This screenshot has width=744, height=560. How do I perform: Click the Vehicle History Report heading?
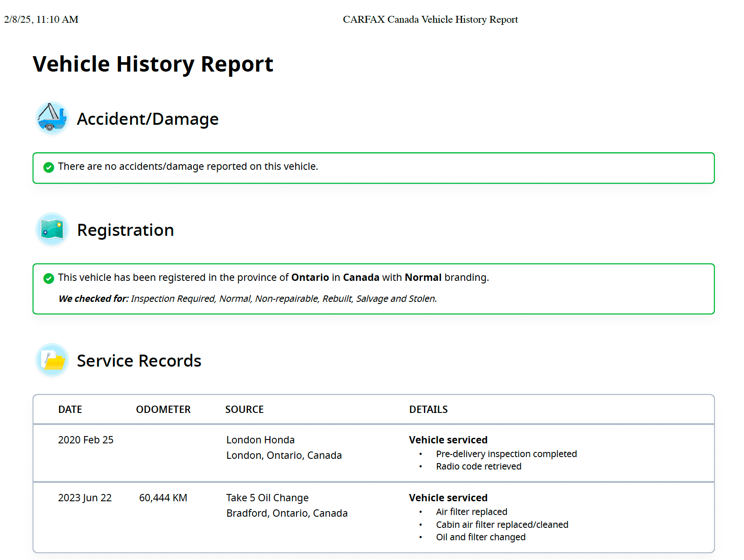click(153, 64)
